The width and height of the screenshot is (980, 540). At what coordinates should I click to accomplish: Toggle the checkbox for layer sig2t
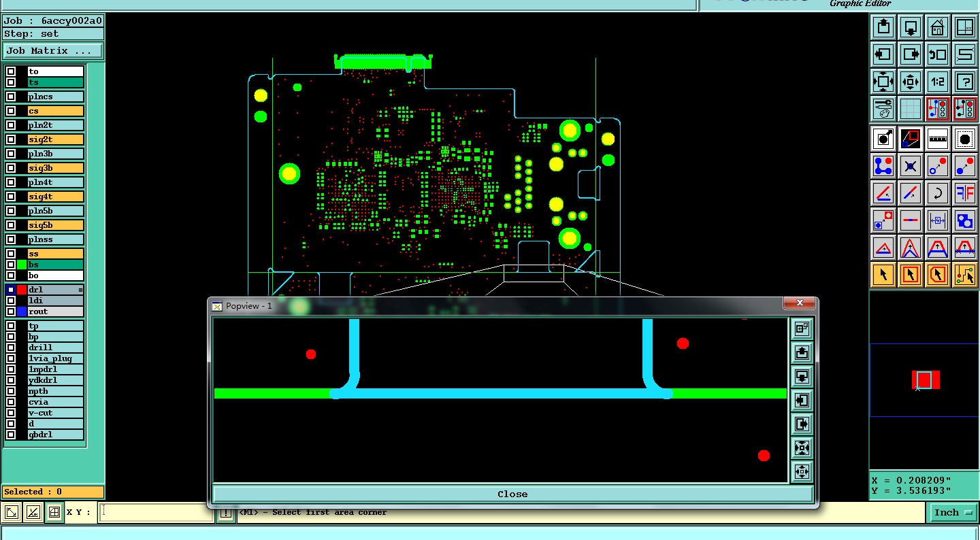(x=11, y=139)
